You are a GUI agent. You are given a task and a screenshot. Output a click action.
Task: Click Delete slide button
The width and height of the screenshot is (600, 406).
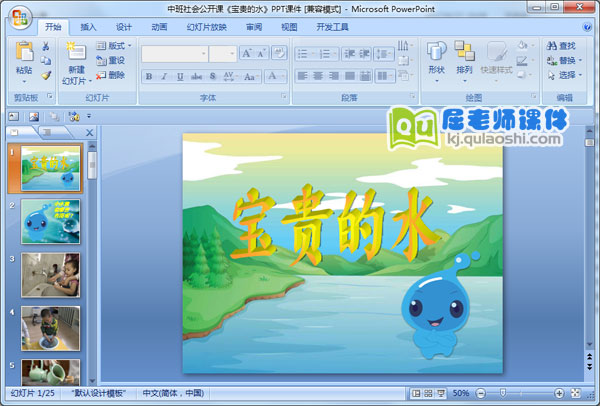coord(110,75)
